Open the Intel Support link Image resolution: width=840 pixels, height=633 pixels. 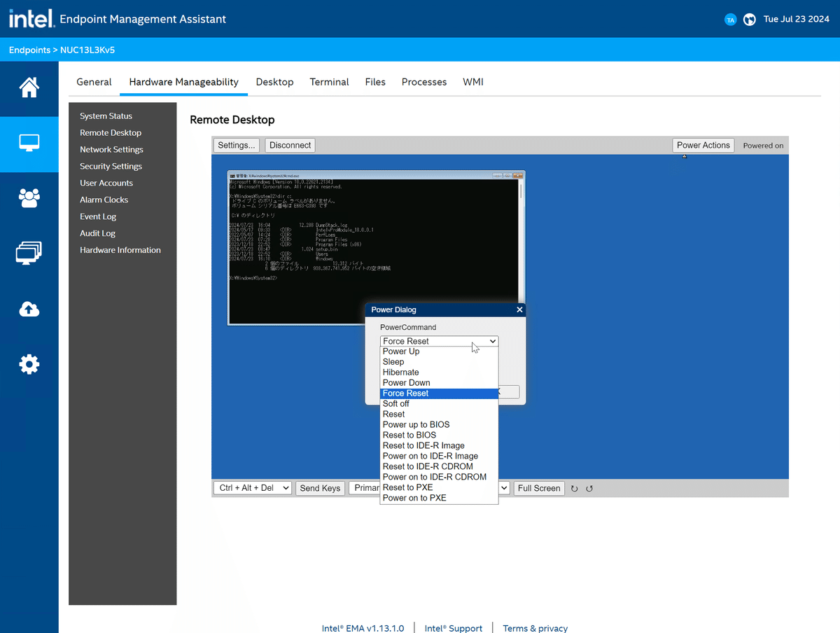pyautogui.click(x=454, y=628)
